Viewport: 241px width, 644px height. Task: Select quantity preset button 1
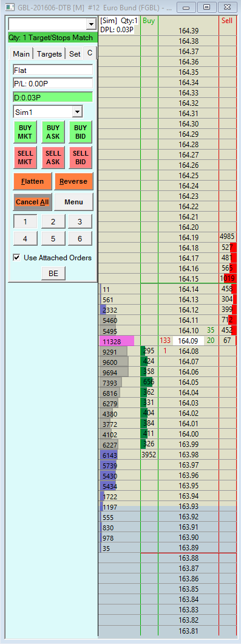coord(25,222)
